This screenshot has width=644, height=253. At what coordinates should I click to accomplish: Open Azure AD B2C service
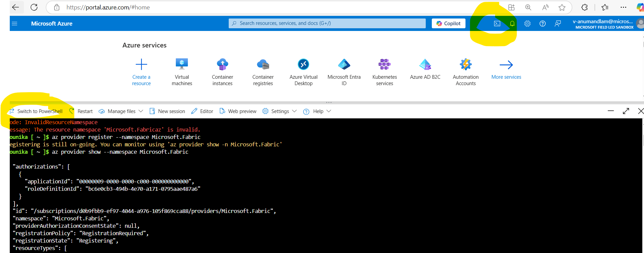click(425, 69)
